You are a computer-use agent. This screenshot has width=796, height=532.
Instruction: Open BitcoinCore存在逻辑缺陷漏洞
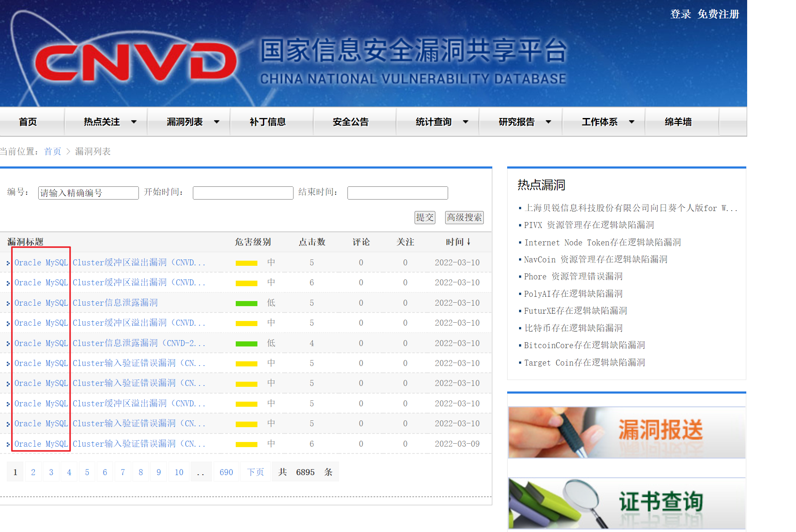[x=584, y=345]
